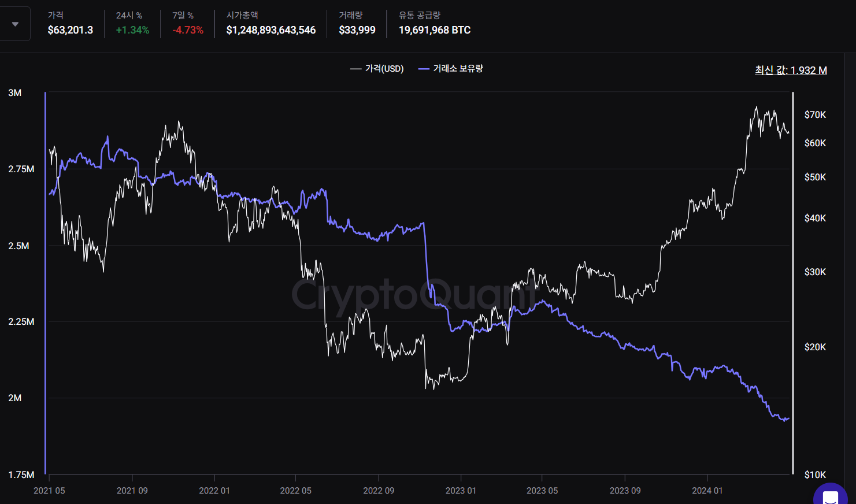Click the $20K right axis label
856x504 pixels.
(x=815, y=347)
